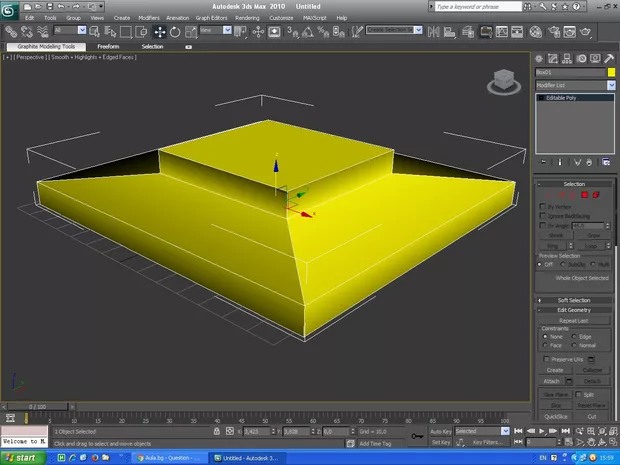The image size is (620, 465).
Task: Select the Element sub-object level icon
Action: click(x=596, y=194)
